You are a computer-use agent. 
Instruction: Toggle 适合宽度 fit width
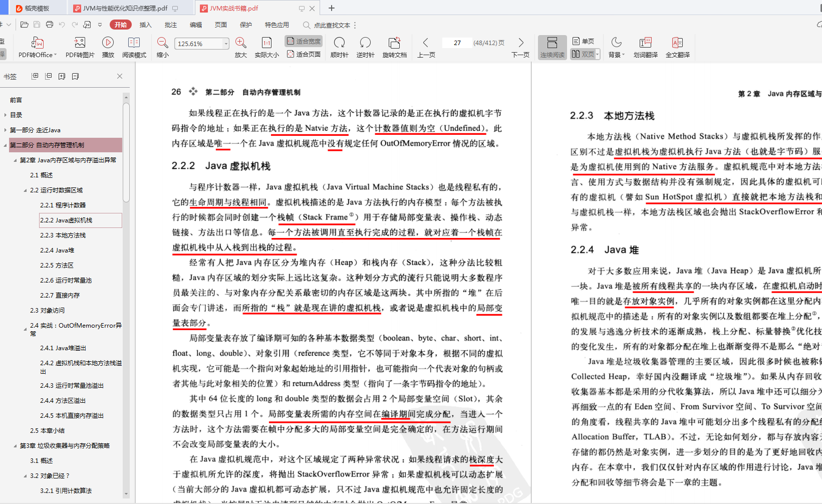tap(304, 41)
